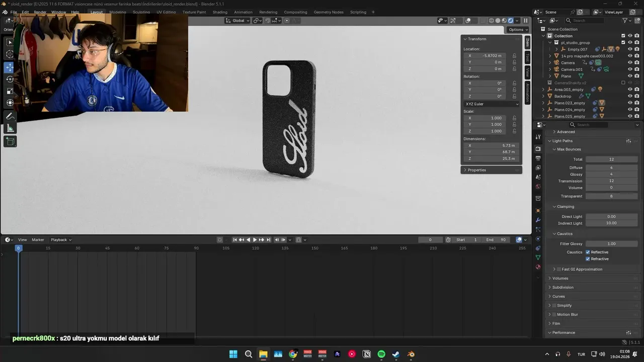Switch to solid viewport shading
644x362 pixels.
[498, 21]
